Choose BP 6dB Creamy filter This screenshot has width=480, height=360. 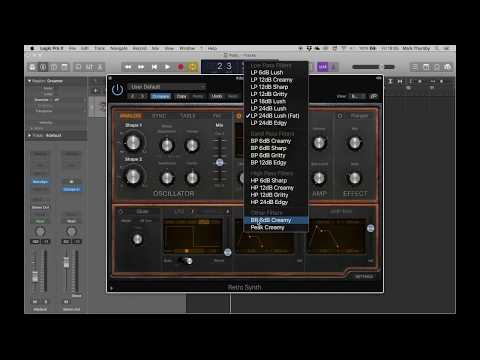pos(275,141)
